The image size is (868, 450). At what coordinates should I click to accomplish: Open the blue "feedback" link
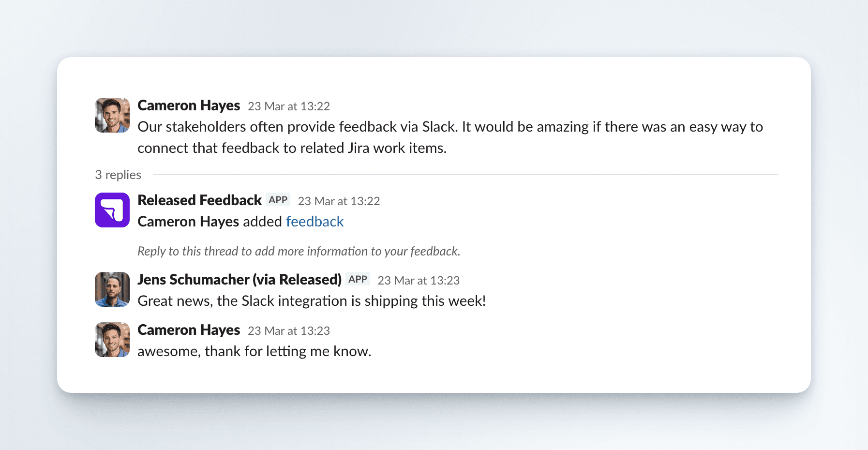point(315,222)
